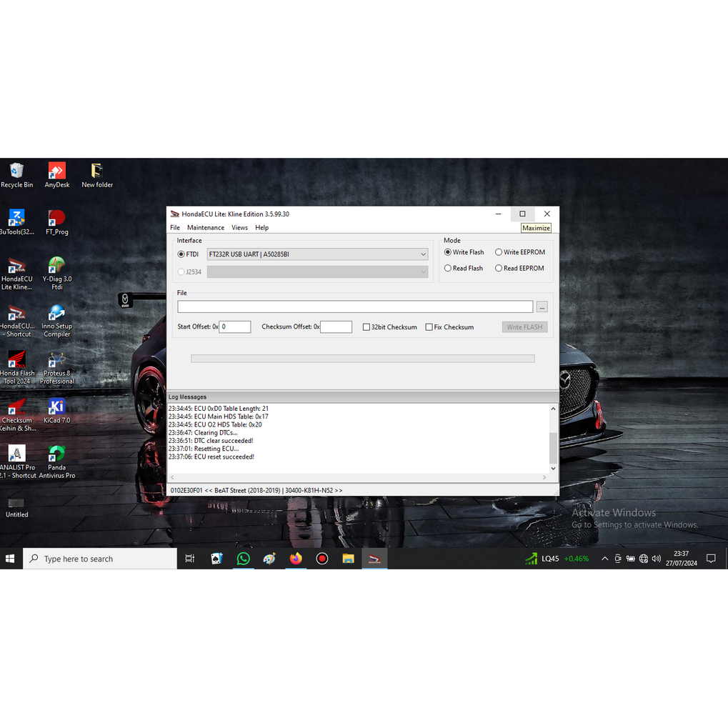This screenshot has height=728, width=728.
Task: Enable the Fix Checksum checkbox
Action: click(x=429, y=327)
